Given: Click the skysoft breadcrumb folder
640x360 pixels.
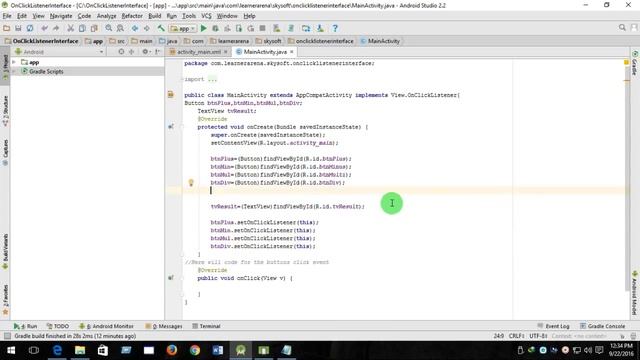Looking at the screenshot, I should click(x=269, y=41).
